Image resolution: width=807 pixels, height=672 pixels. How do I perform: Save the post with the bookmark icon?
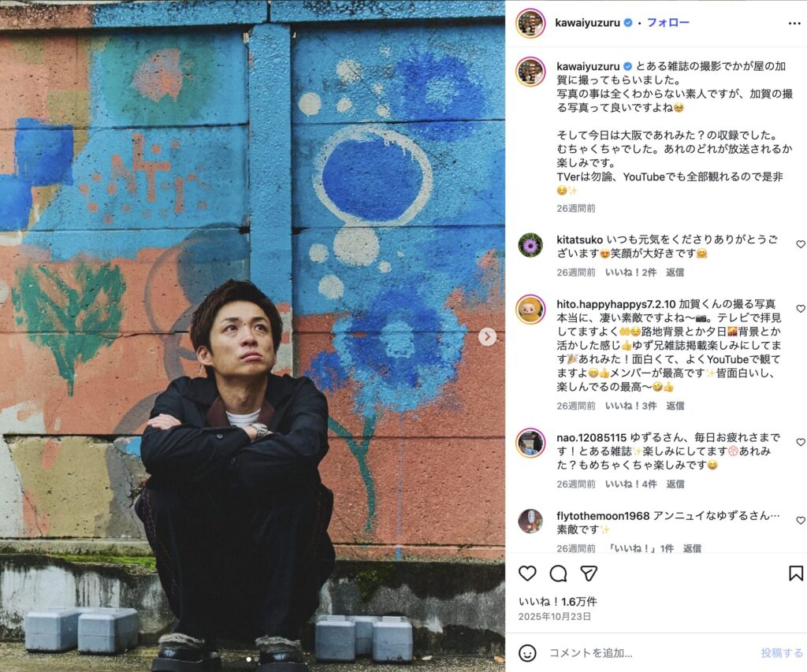796,574
